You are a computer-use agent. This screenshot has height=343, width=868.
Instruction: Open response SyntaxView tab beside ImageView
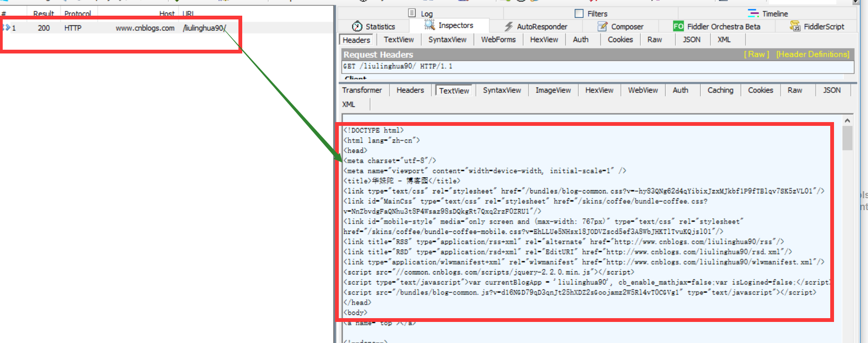[x=502, y=90]
